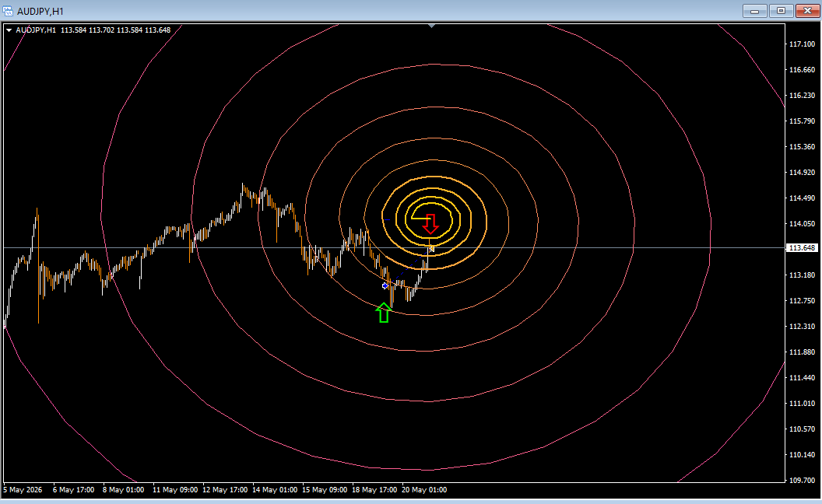
Task: Click the 5 May 2026 date label
Action: 23,490
